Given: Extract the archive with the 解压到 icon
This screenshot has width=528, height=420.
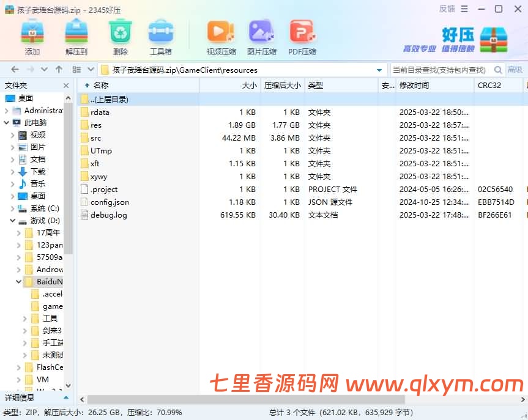Looking at the screenshot, I should click(x=75, y=34).
